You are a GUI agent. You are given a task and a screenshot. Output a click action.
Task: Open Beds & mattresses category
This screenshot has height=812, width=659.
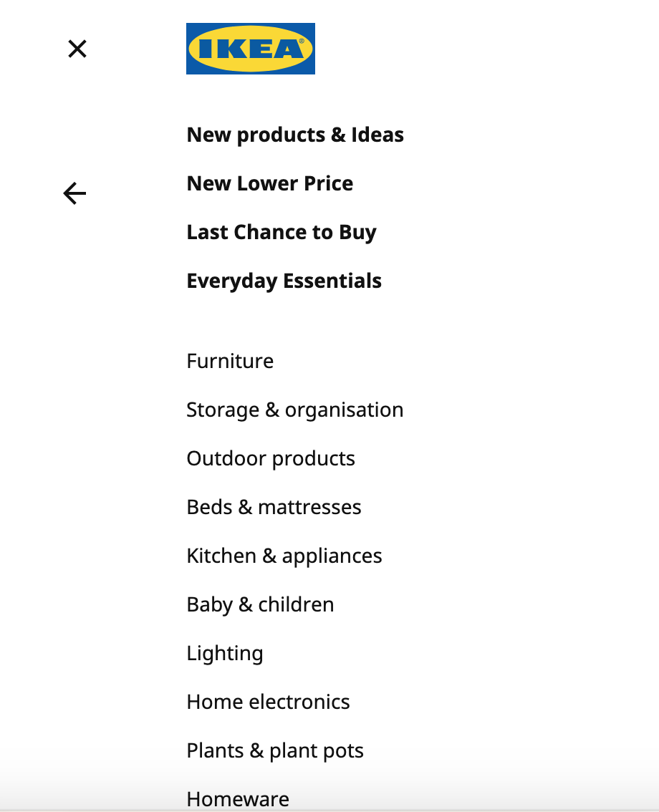click(274, 507)
